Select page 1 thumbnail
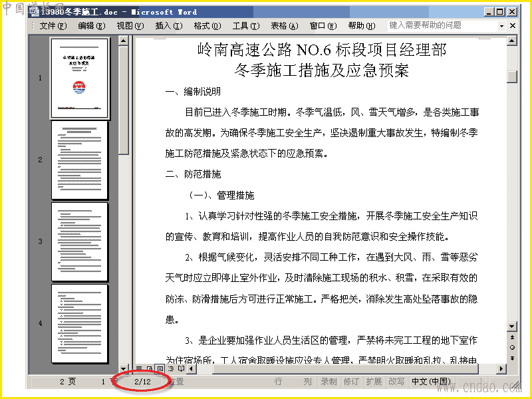Image resolution: width=532 pixels, height=399 pixels. tap(79, 78)
